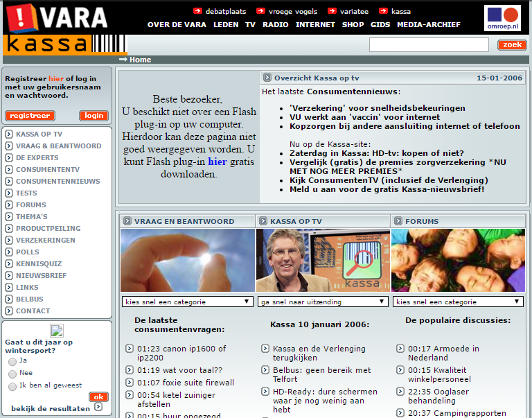The height and width of the screenshot is (418, 532).
Task: Click red arrow icon before kassa top link
Action: (x=383, y=11)
